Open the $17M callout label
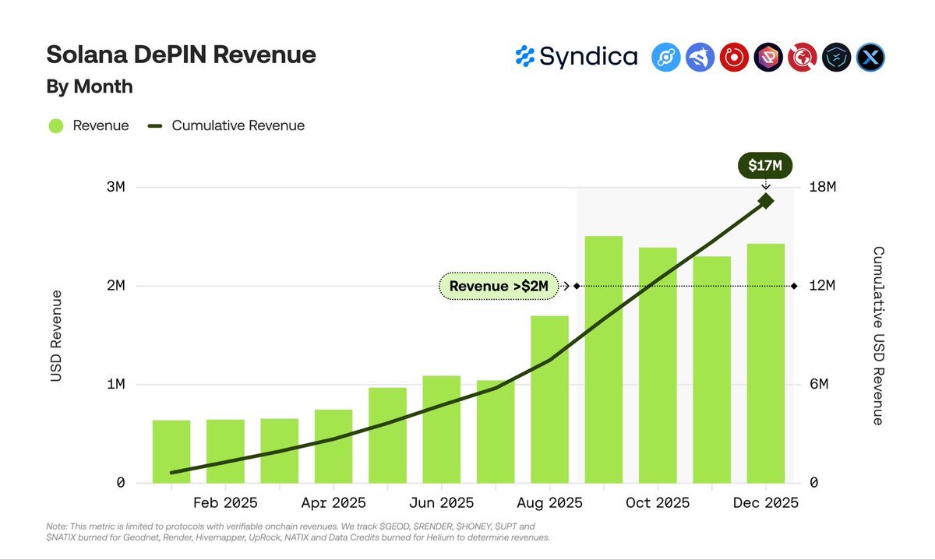The image size is (935, 560). (x=764, y=165)
